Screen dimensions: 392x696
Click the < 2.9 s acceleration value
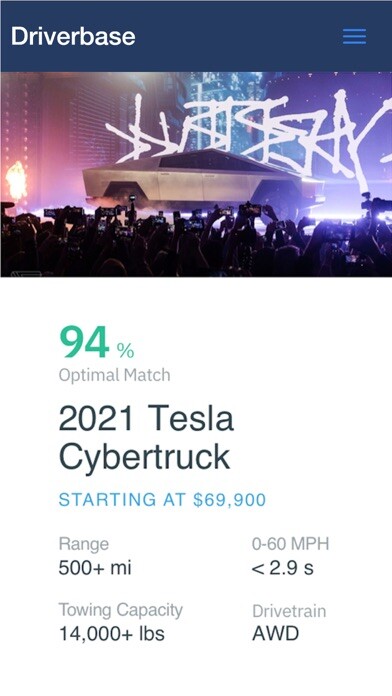pos(283,568)
